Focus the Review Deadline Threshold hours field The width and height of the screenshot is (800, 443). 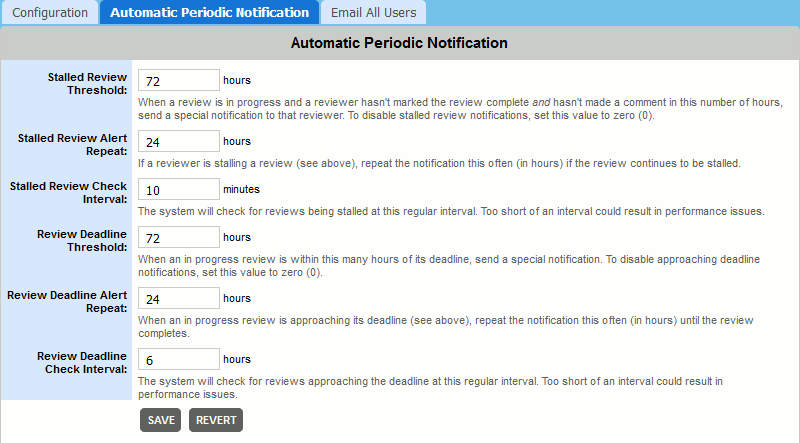coord(178,237)
